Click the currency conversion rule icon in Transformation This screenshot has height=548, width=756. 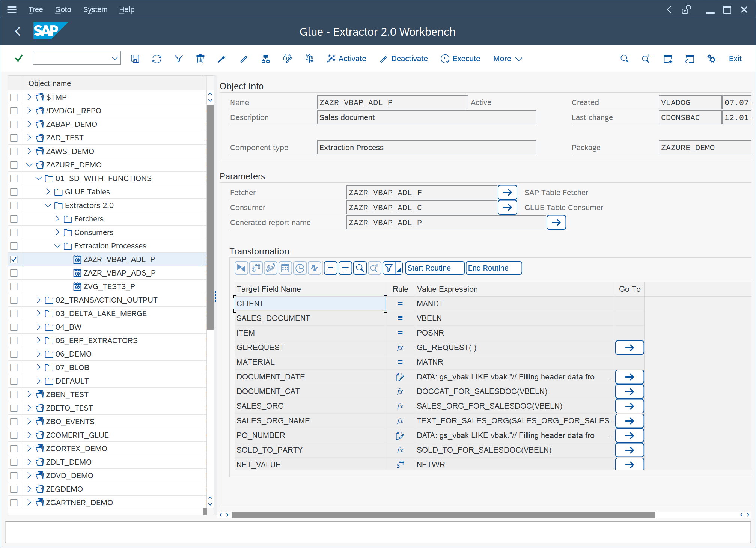[256, 268]
